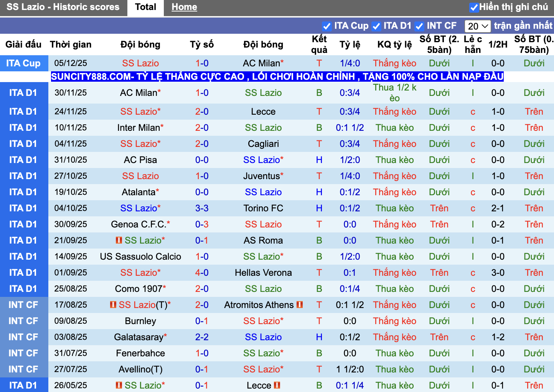The width and height of the screenshot is (554, 392).
Task: Click the 1/4:0 odds in the 05/12/25 row
Action: (350, 63)
